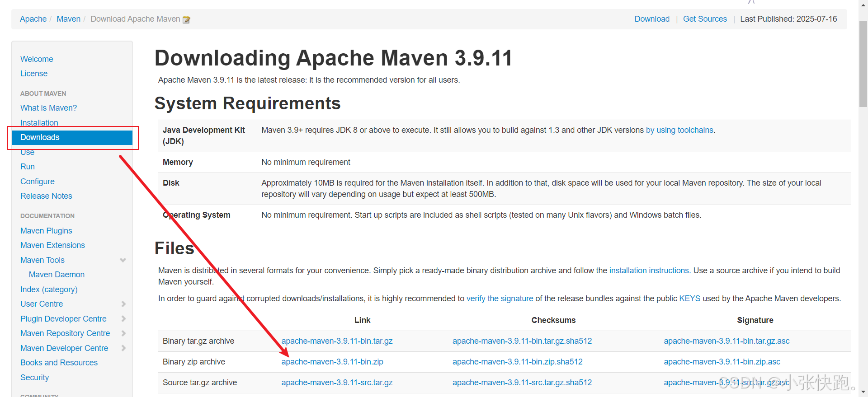Click the scrollbar down arrow
This screenshot has width=868, height=397.
pos(863,392)
